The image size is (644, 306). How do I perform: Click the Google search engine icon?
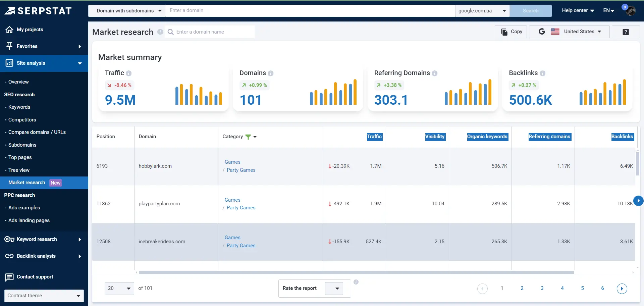tap(542, 32)
